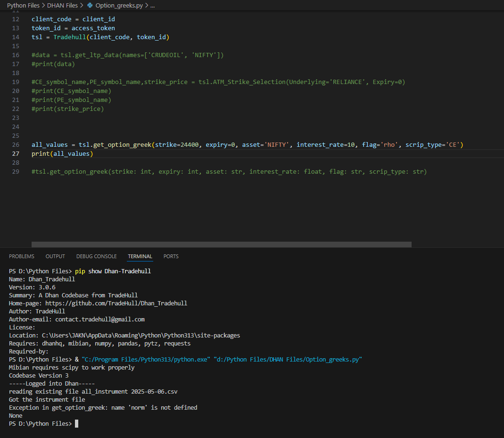Image resolution: width=504 pixels, height=438 pixels.
Task: Click line number 27 in gutter
Action: click(16, 154)
